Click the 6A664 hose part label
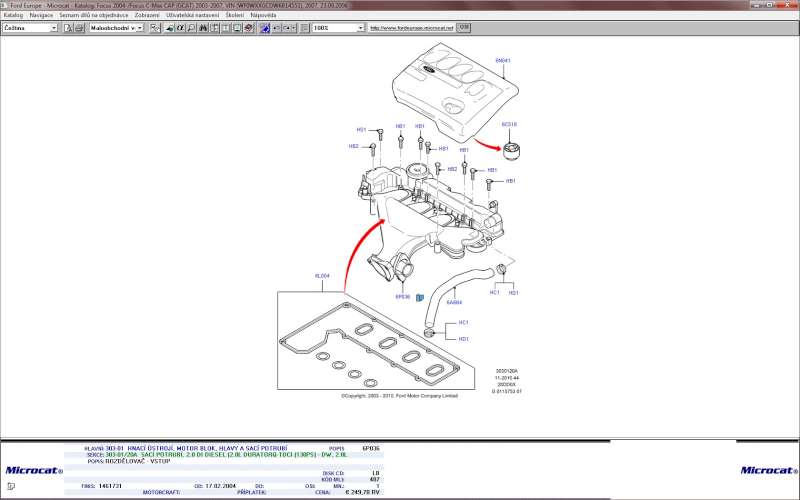Viewport: 800px width, 500px height. (454, 302)
